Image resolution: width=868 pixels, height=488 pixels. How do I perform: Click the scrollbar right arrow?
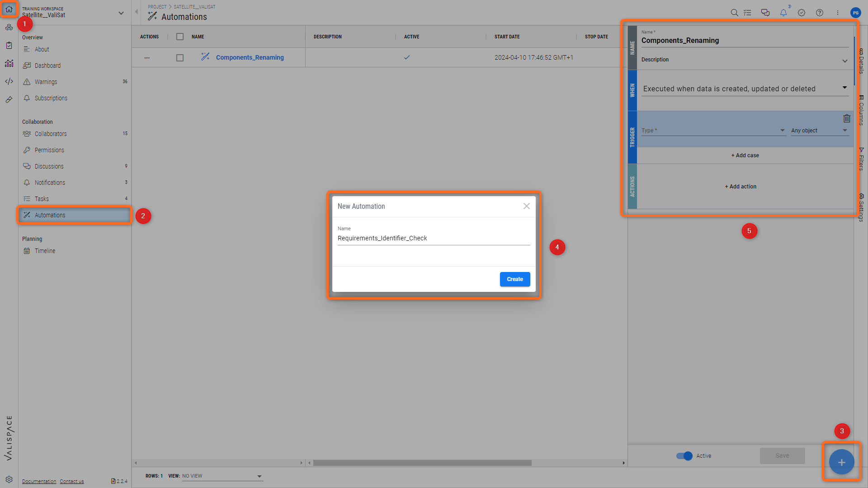(623, 463)
